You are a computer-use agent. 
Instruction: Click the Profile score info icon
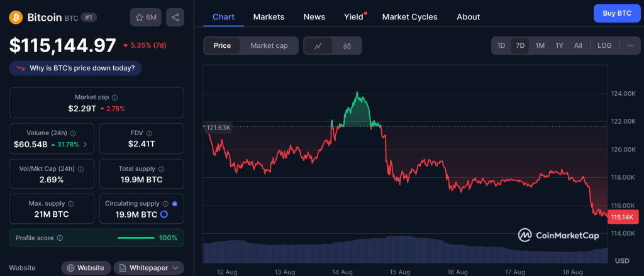click(x=60, y=238)
